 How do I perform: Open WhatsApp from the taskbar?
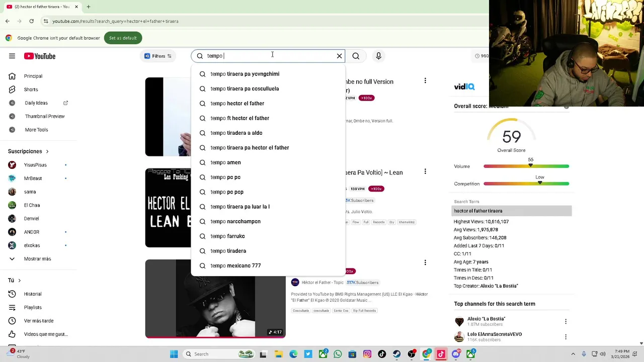(x=337, y=354)
